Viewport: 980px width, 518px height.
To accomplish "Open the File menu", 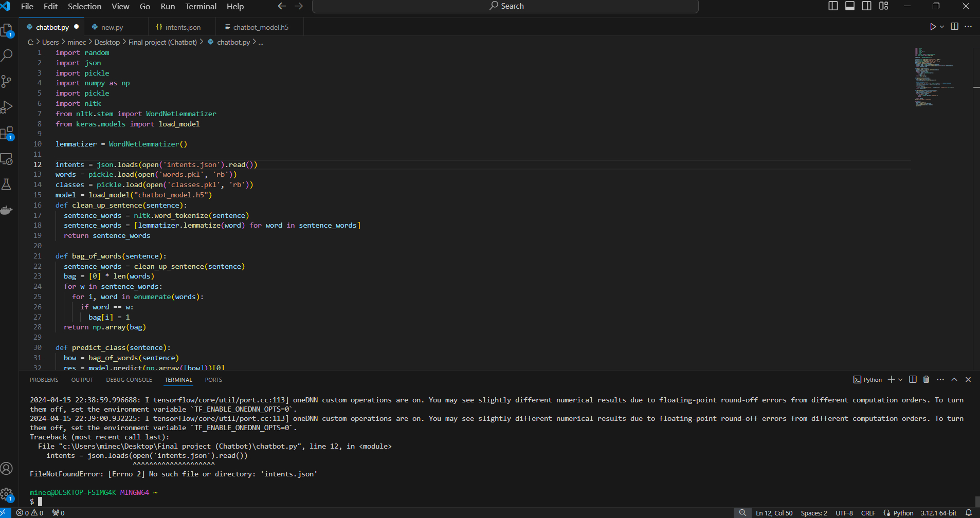I will click(27, 6).
